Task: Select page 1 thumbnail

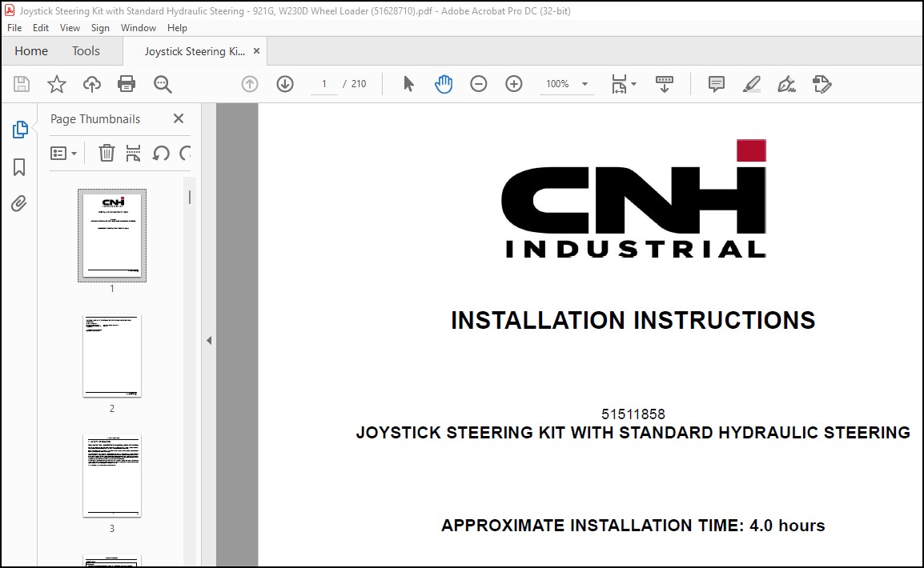Action: [112, 235]
